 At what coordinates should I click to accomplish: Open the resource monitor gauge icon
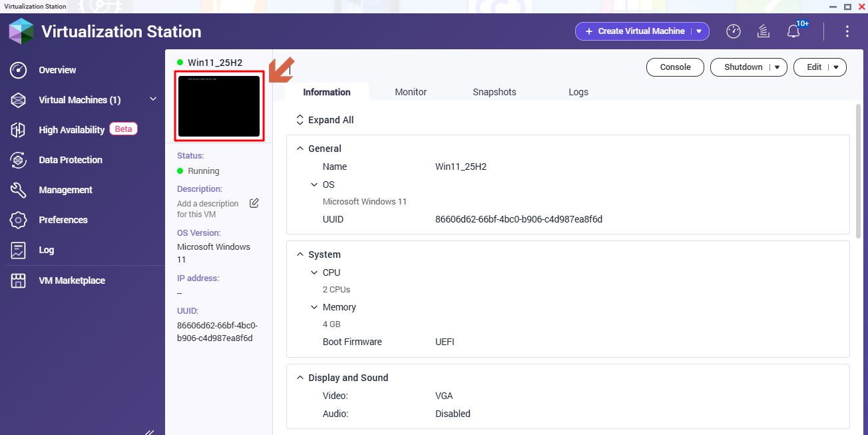click(x=733, y=31)
